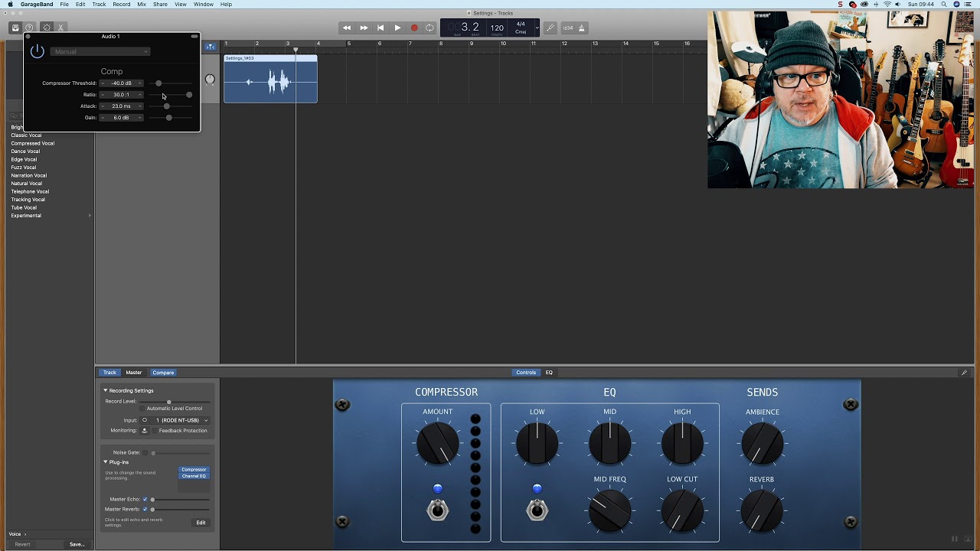Switch to the EQ tab
980x551 pixels.
point(549,373)
